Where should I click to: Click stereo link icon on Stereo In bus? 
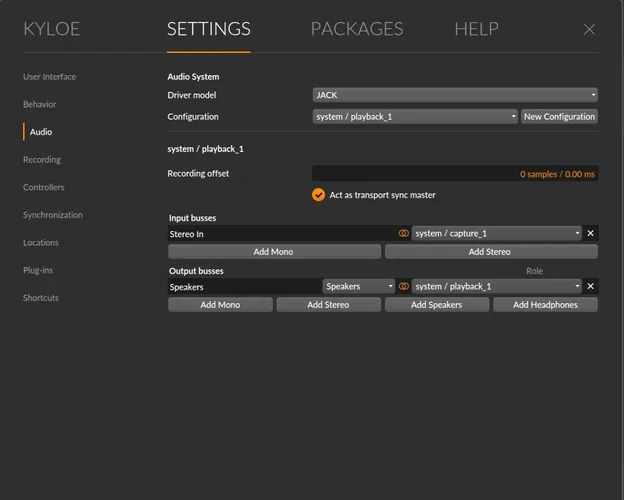point(404,233)
